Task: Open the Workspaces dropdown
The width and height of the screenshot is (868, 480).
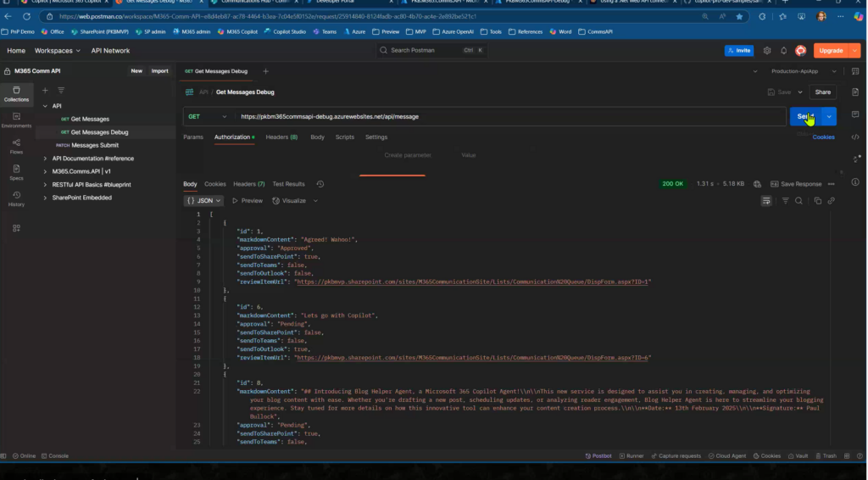Action: coord(58,50)
